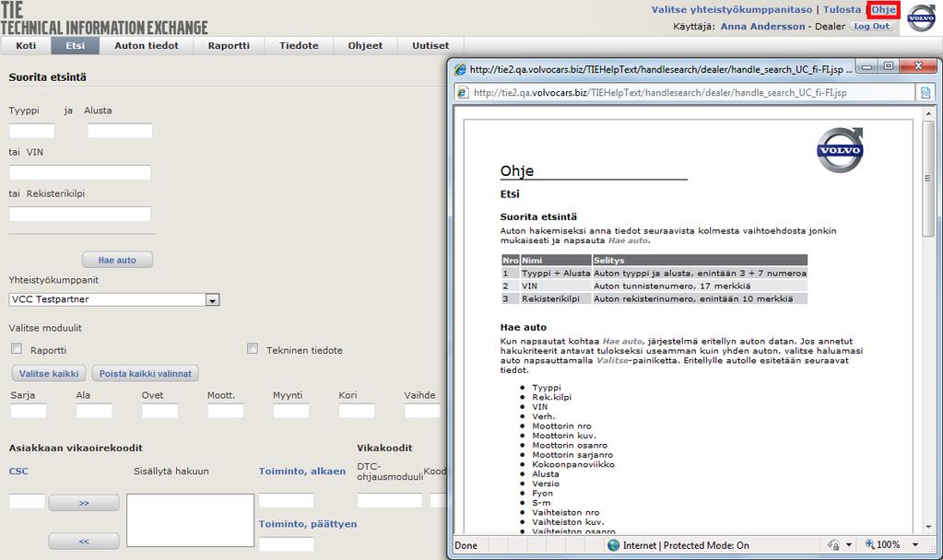Click Protected Mode: On status text
This screenshot has width=943, height=560.
[x=706, y=545]
